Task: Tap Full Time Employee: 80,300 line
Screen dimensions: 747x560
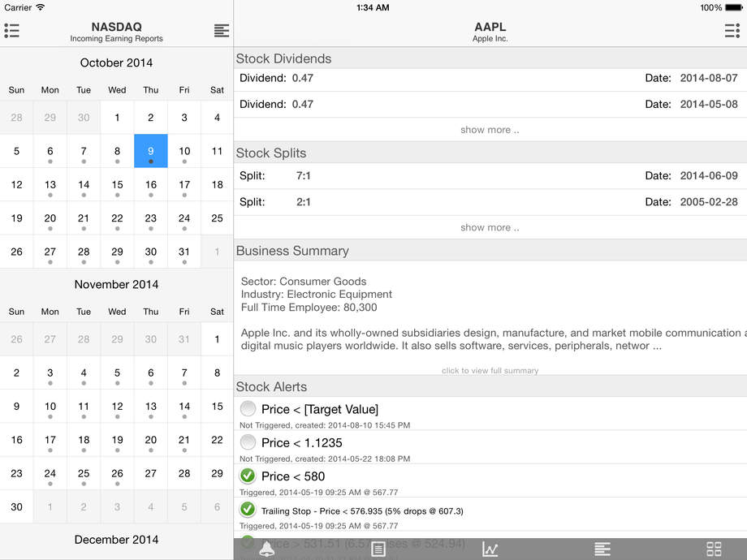Action: tap(309, 307)
